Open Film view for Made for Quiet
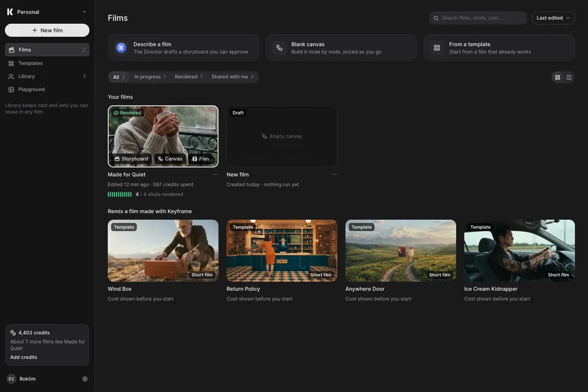The width and height of the screenshot is (588, 392). point(201,159)
